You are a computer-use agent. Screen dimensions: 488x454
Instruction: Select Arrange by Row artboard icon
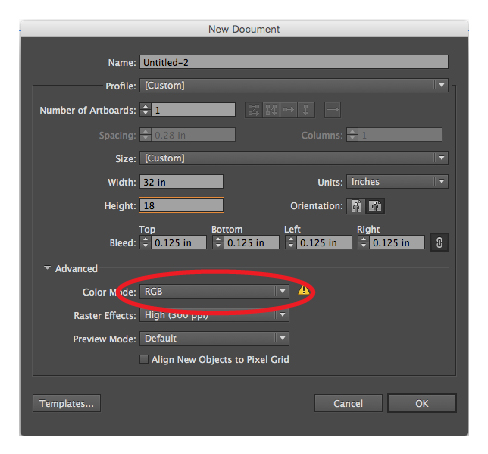coord(288,110)
